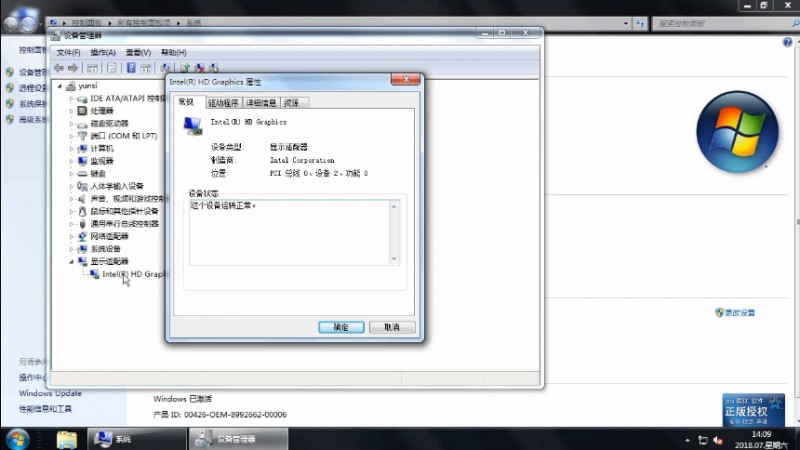Select 鼠标和其他指针设备 mouse icon

[x=82, y=211]
